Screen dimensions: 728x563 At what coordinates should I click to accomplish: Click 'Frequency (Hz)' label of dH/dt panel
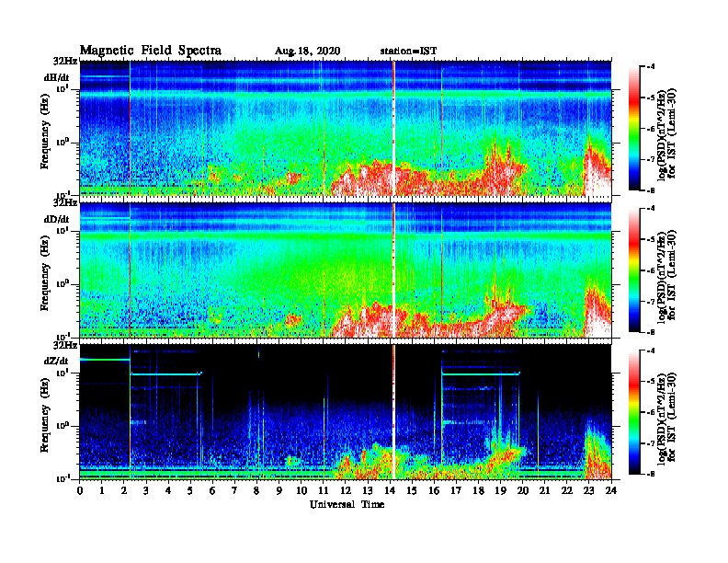coord(45,132)
